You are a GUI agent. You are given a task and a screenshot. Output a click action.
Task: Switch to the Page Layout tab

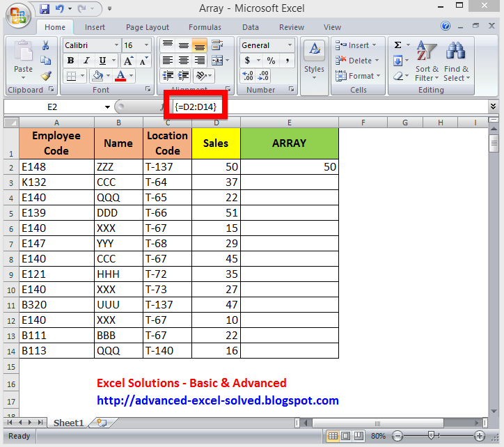point(147,27)
